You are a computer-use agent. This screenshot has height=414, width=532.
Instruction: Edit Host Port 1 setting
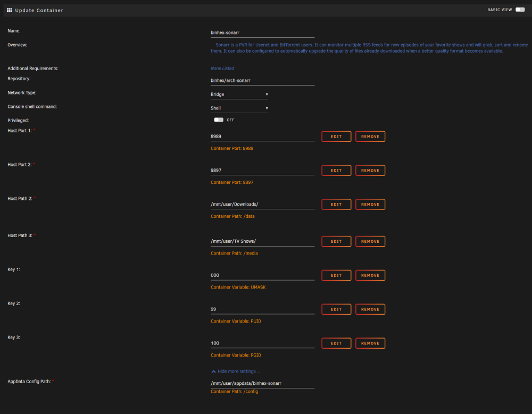point(336,136)
